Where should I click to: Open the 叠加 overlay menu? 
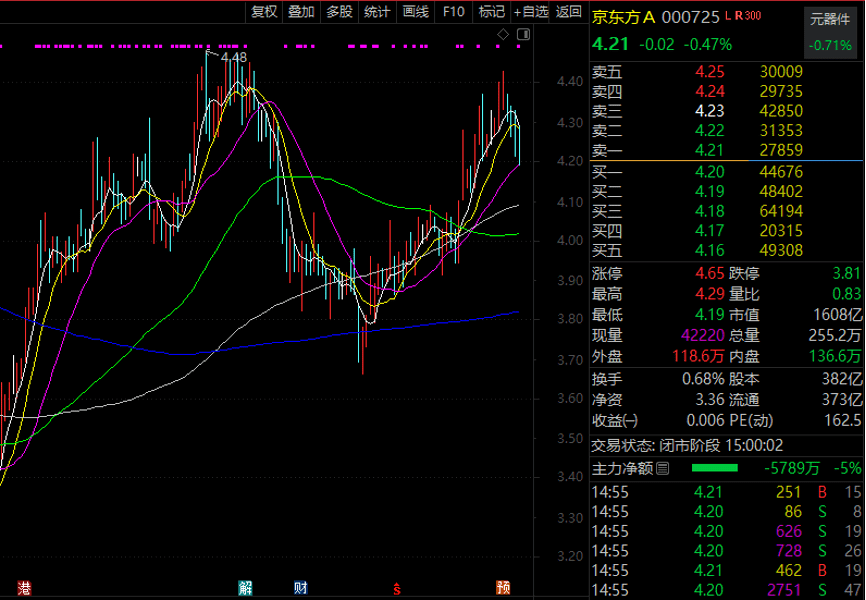tap(301, 12)
